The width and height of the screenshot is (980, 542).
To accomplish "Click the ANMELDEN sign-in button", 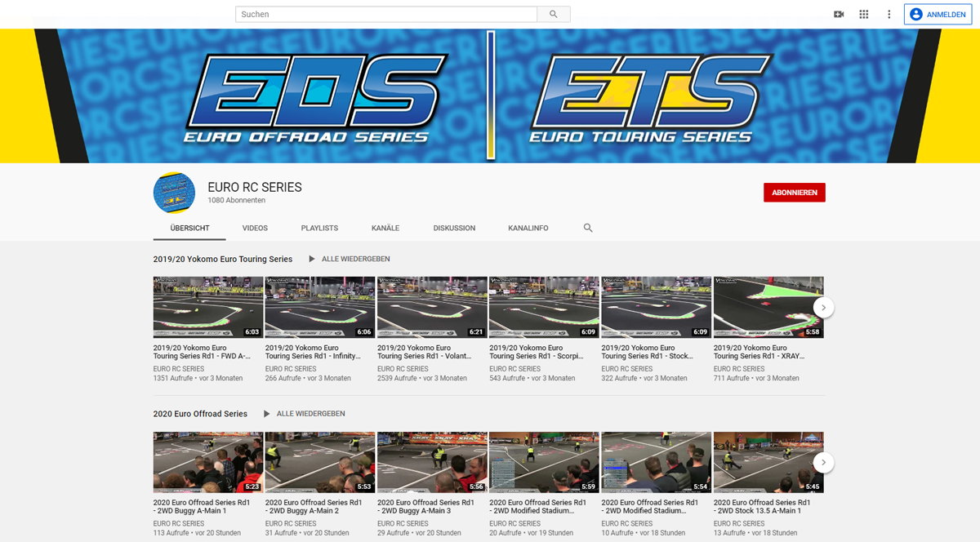I will 938,14.
